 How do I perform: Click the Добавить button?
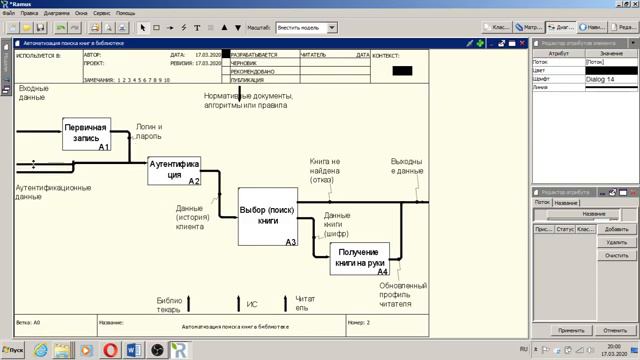(617, 229)
